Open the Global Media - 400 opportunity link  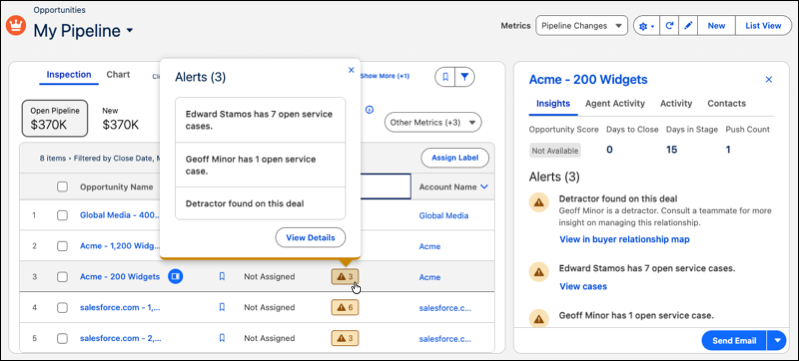coord(120,215)
